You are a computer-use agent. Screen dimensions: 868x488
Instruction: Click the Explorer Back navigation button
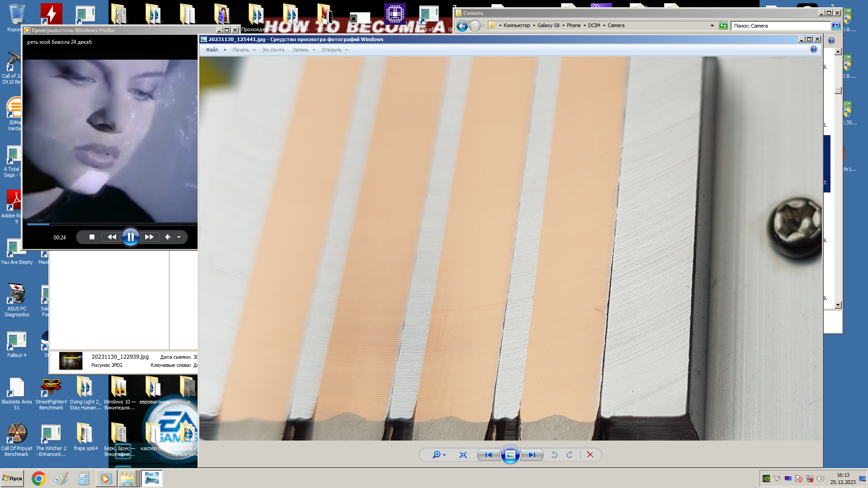462,26
